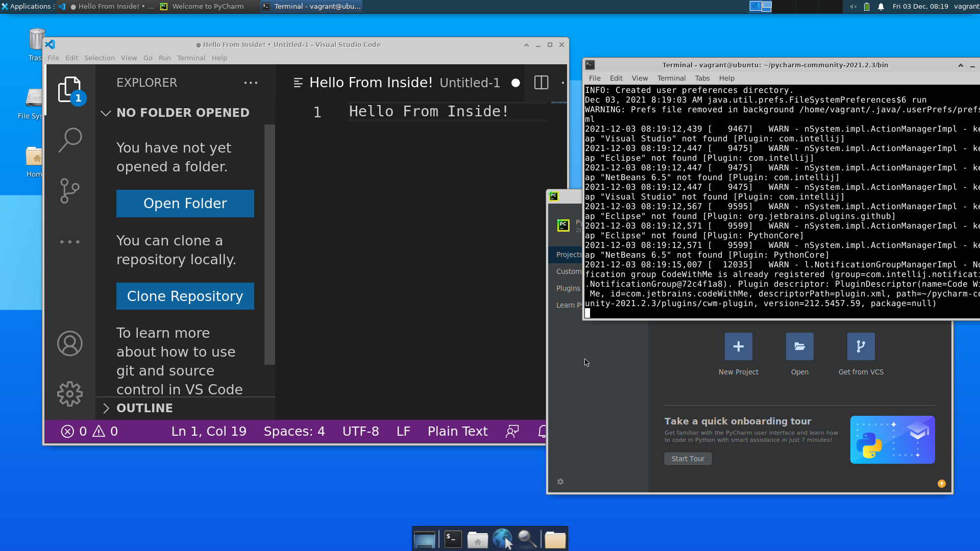Go to line via Ln 1, Col 19
980x551 pixels.
[x=209, y=432]
